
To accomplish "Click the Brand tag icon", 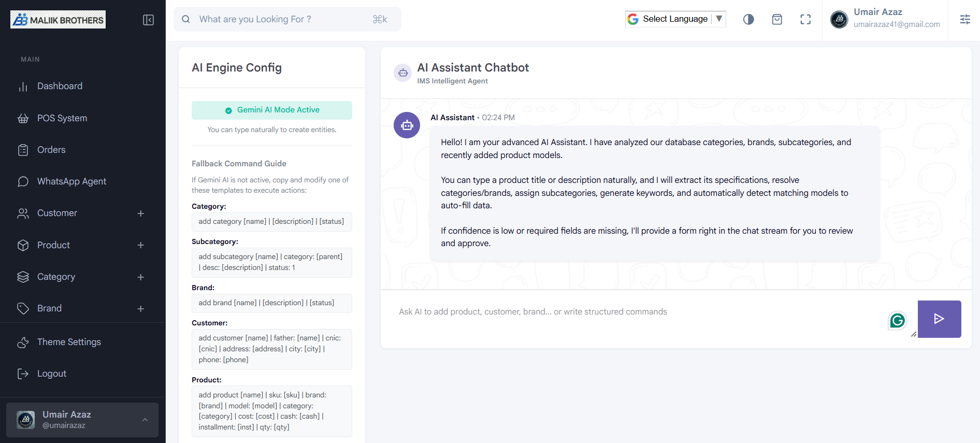I will [x=23, y=308].
